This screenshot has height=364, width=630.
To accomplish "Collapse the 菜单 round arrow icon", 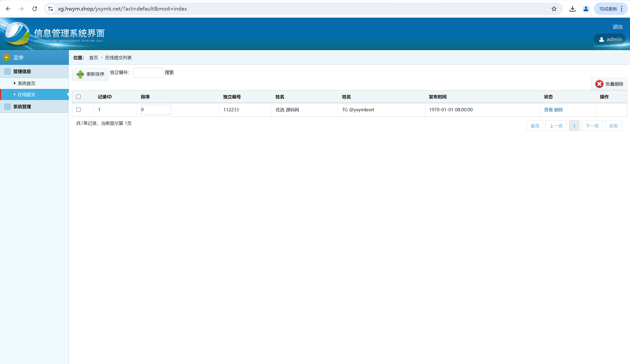I will (6, 58).
